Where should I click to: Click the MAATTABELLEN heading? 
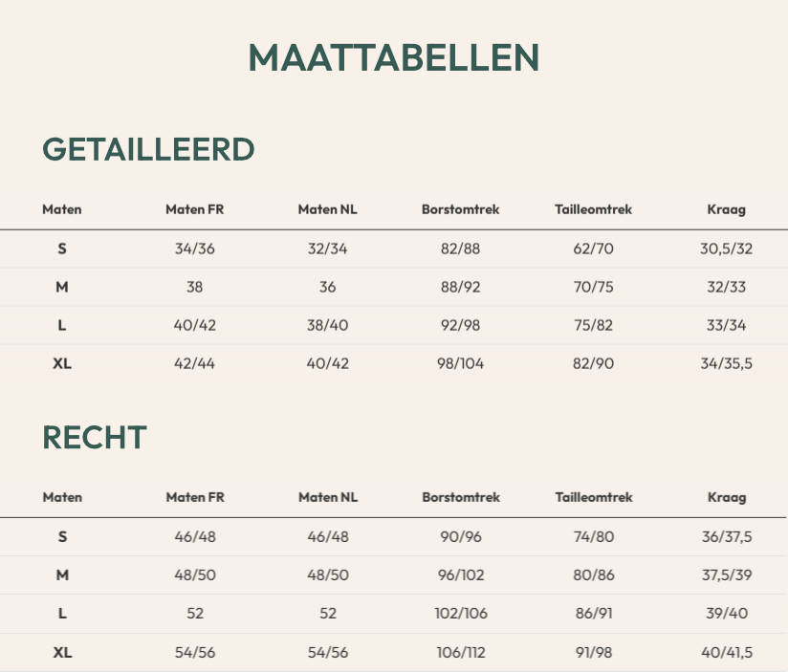coord(394,57)
